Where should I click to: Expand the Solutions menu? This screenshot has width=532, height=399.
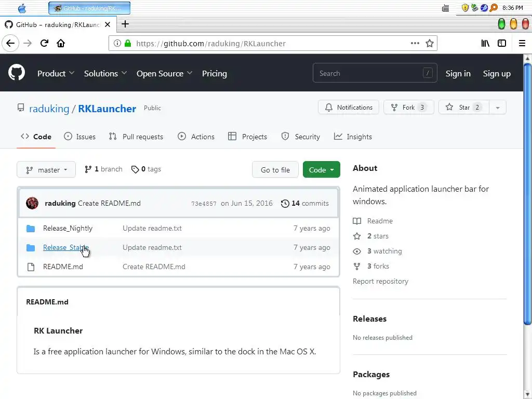[105, 73]
